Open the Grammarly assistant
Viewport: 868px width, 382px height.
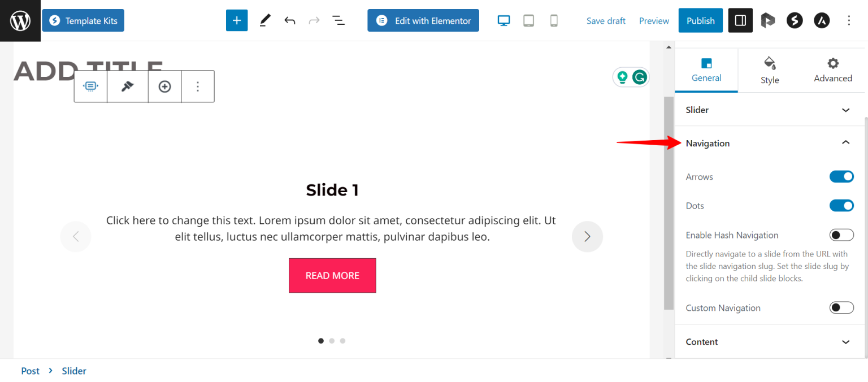[639, 77]
